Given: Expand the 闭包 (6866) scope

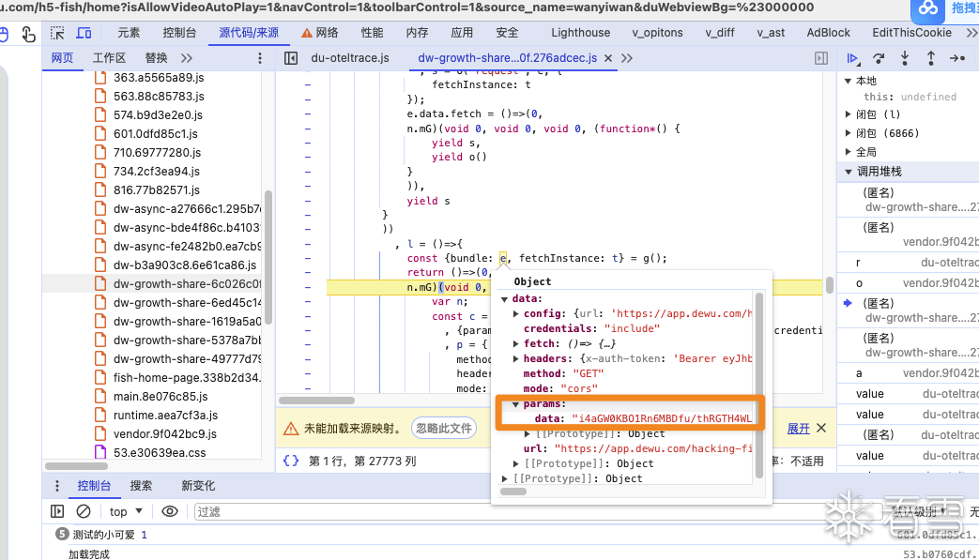Looking at the screenshot, I should 848,133.
